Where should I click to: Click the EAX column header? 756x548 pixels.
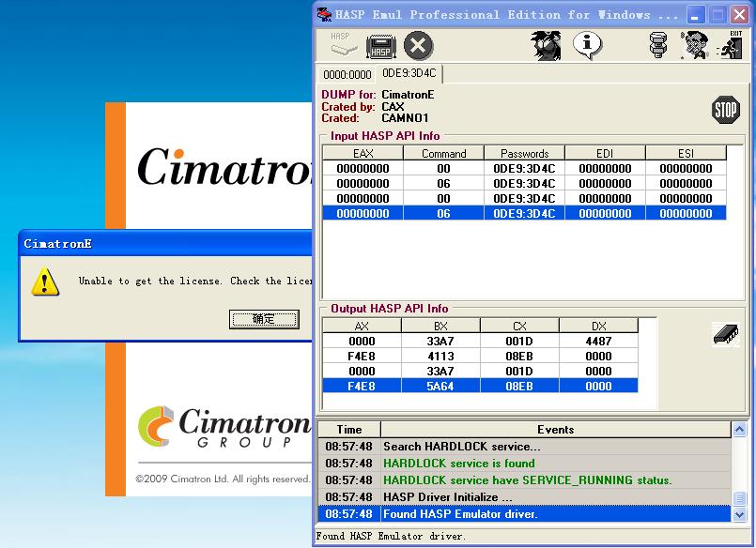[x=363, y=154]
